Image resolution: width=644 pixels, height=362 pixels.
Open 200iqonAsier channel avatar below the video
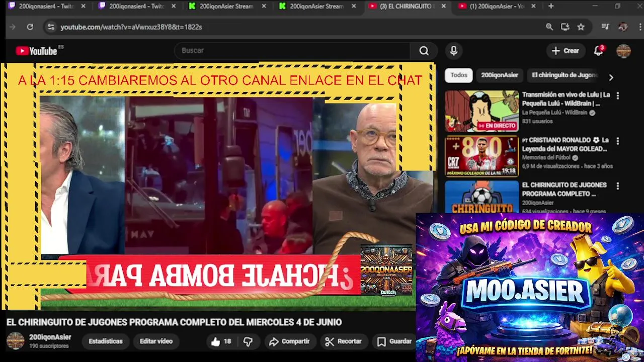[x=15, y=341]
